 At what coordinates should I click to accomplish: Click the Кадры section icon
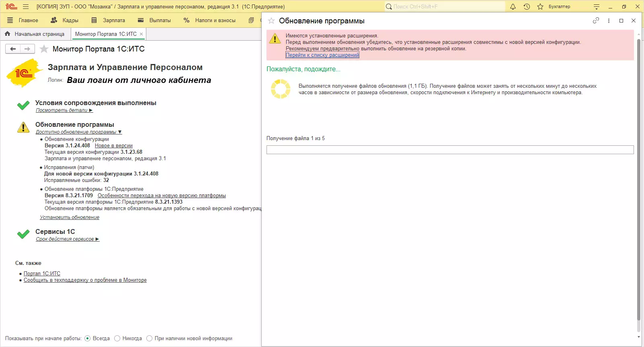click(54, 20)
